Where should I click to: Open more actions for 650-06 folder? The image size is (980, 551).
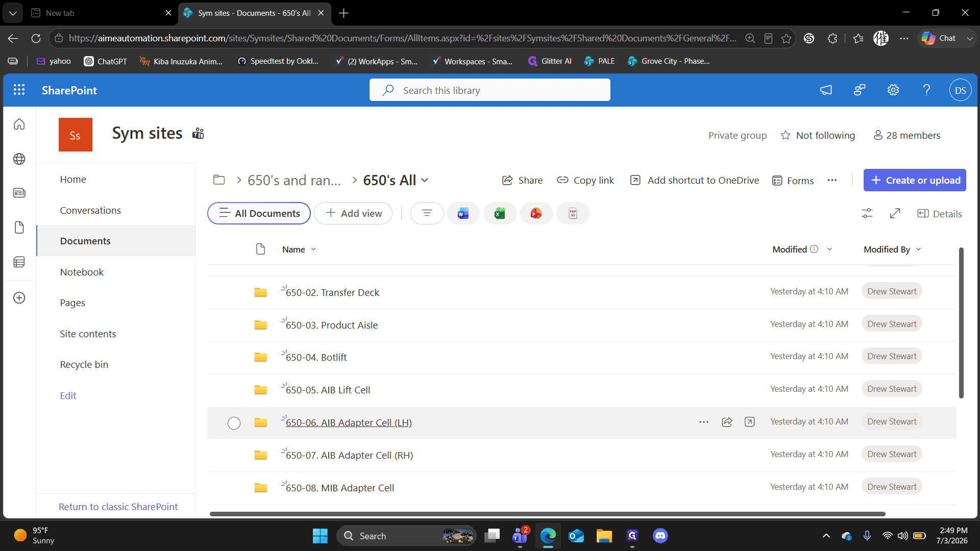pos(704,422)
